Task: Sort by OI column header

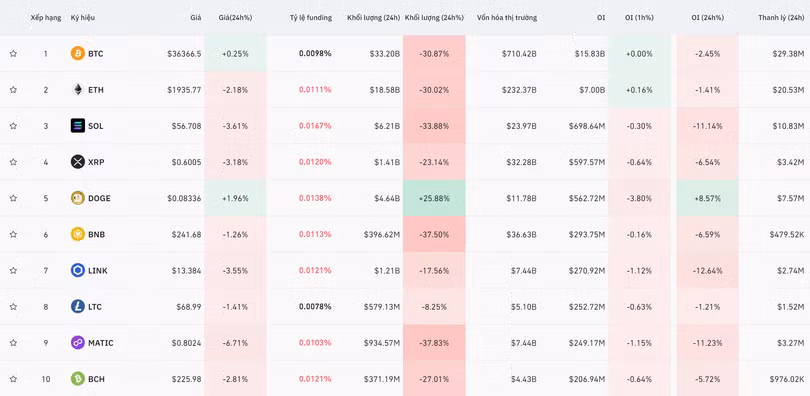Action: 601,18
